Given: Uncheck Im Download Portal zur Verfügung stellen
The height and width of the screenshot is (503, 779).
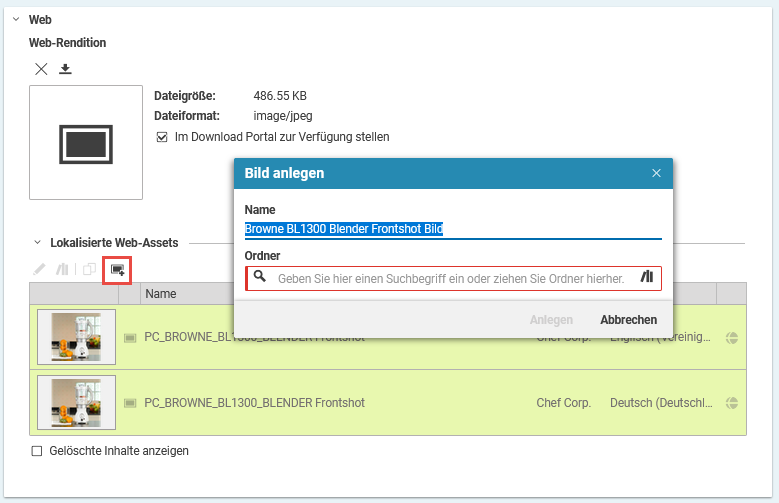Looking at the screenshot, I should click(162, 137).
